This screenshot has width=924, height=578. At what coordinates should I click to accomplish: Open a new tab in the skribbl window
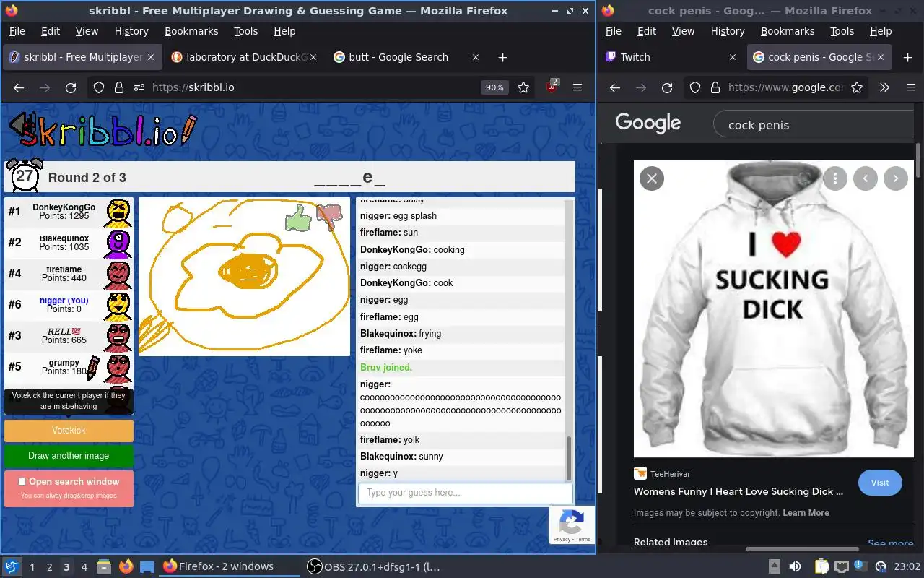coord(503,57)
